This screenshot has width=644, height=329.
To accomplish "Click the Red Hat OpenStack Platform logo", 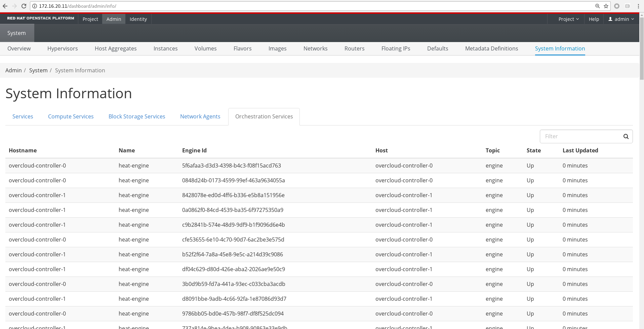I will [x=41, y=18].
